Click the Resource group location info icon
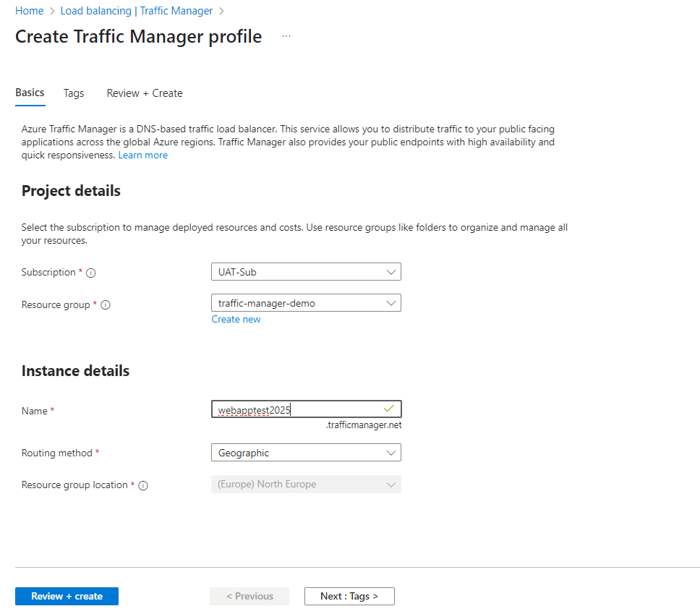700x614 pixels. click(x=143, y=485)
